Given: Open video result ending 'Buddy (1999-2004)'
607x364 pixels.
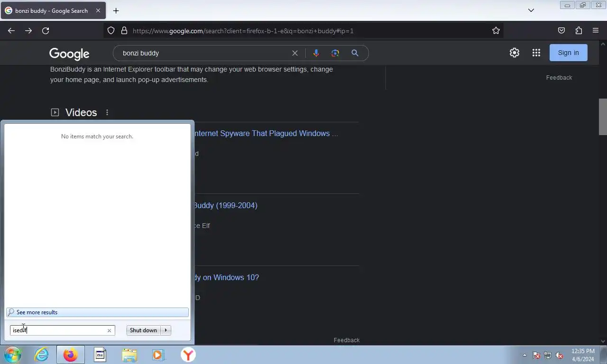Looking at the screenshot, I should coord(225,205).
